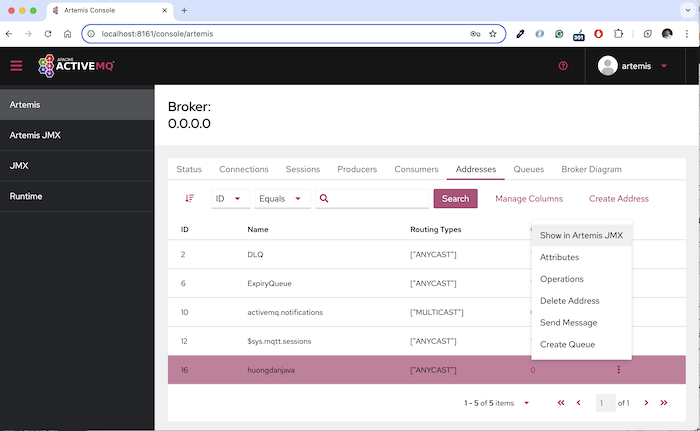
Task: Choose Create Queue from the menu
Action: pos(581,345)
